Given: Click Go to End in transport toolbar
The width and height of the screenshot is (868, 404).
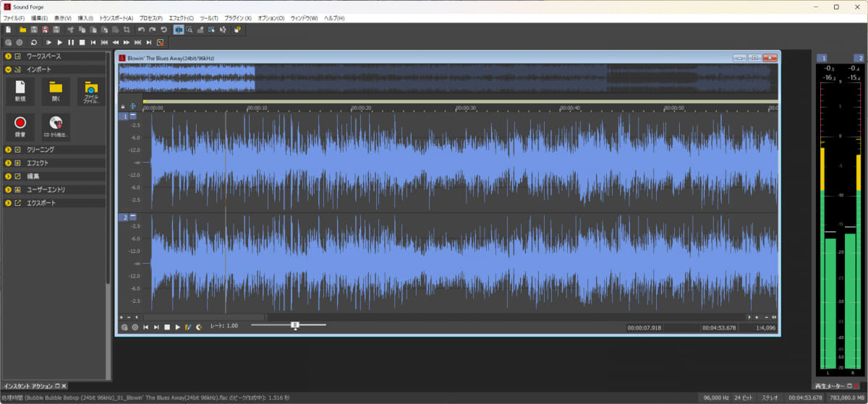Looking at the screenshot, I should (149, 43).
